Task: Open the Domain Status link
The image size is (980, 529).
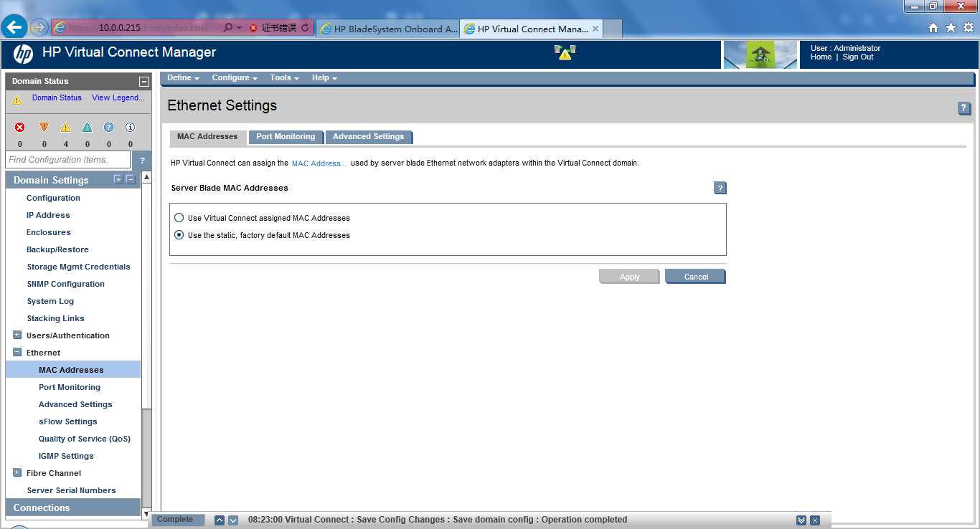Action: [57, 98]
